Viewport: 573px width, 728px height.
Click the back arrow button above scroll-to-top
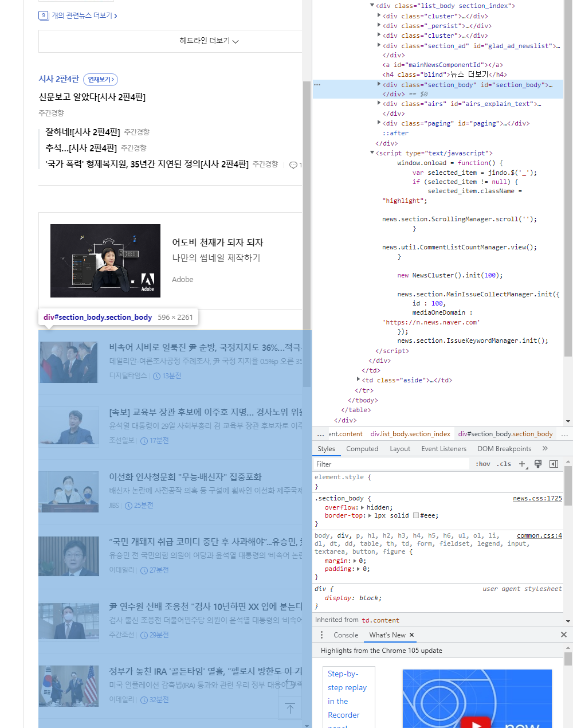[x=290, y=683]
